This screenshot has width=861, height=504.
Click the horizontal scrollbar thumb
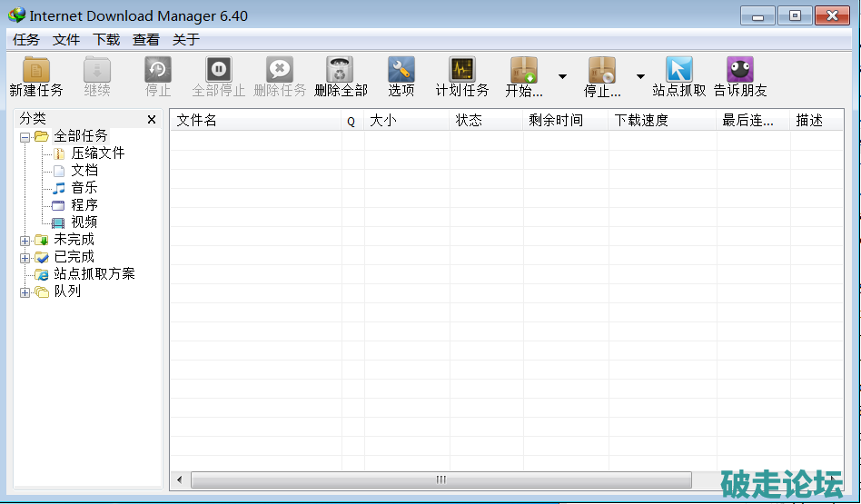tap(440, 479)
